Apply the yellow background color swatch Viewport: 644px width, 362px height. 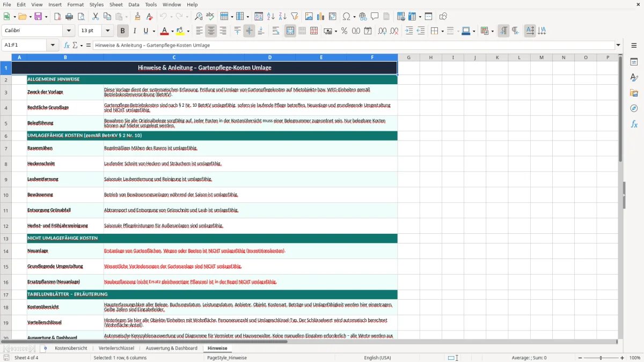coord(181,31)
